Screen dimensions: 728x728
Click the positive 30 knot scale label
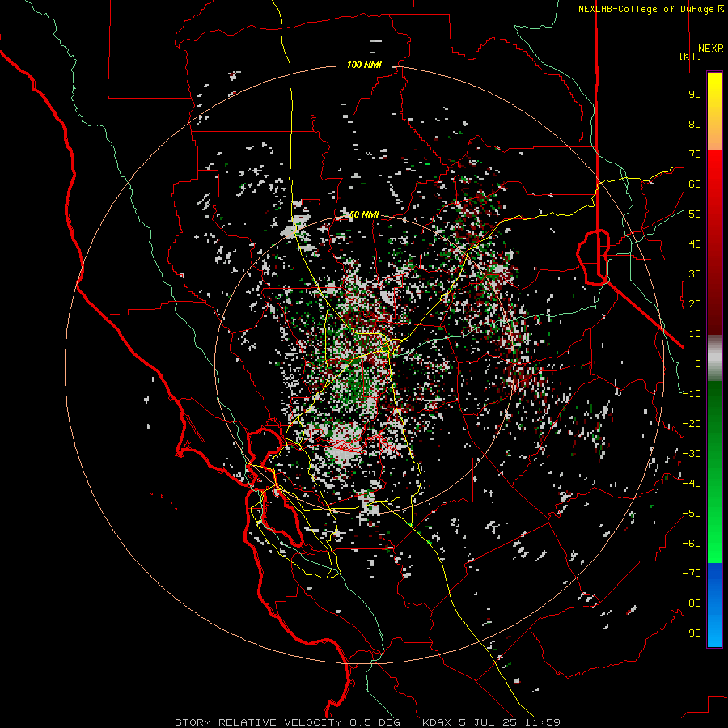[x=695, y=274]
